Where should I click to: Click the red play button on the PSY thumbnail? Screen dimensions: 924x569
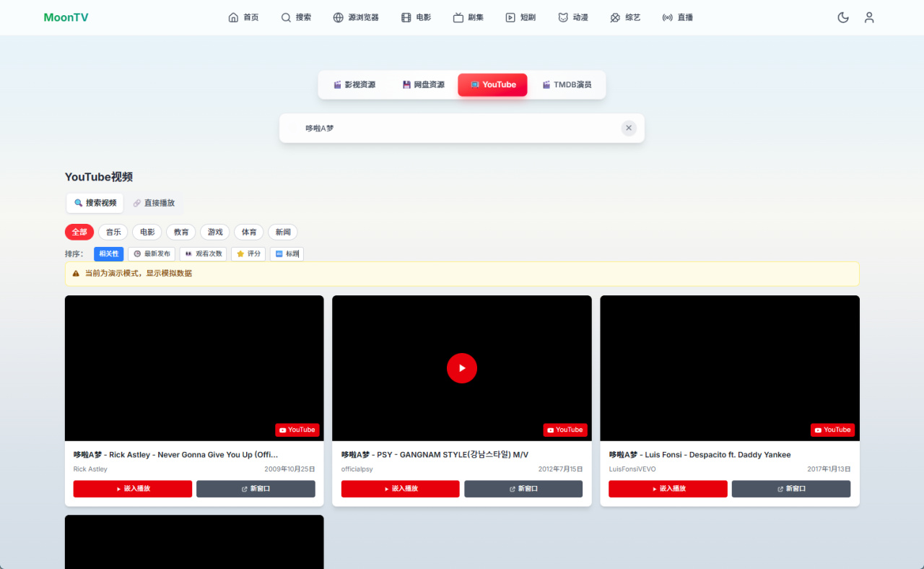tap(462, 368)
